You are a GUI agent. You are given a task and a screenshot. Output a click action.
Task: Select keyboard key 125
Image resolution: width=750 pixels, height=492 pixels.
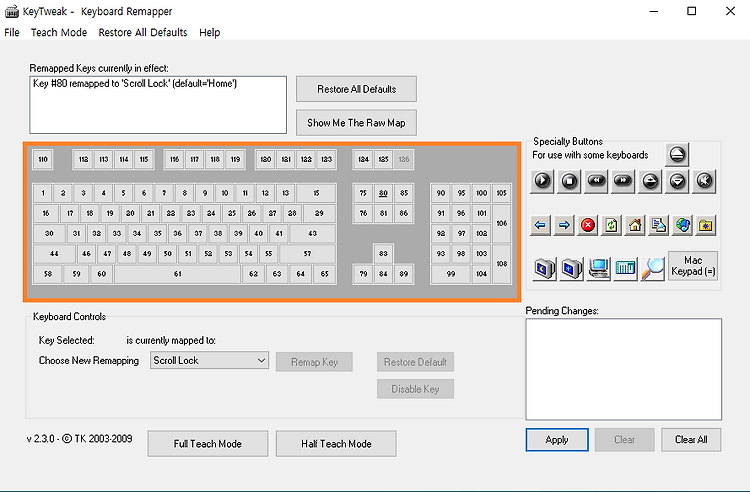[384, 159]
